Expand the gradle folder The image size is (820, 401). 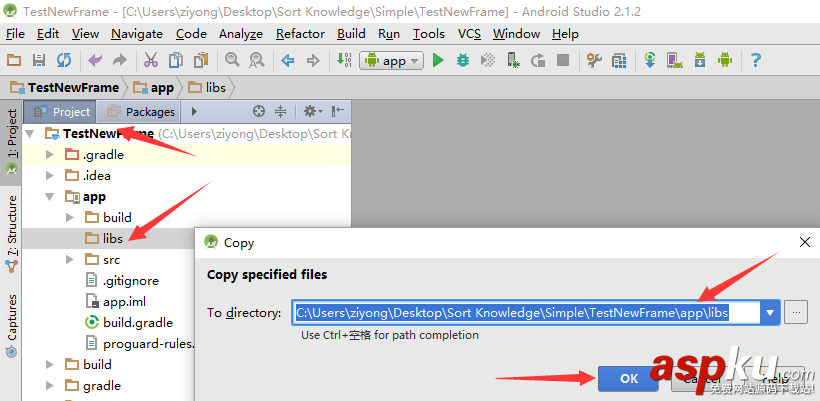pos(50,386)
